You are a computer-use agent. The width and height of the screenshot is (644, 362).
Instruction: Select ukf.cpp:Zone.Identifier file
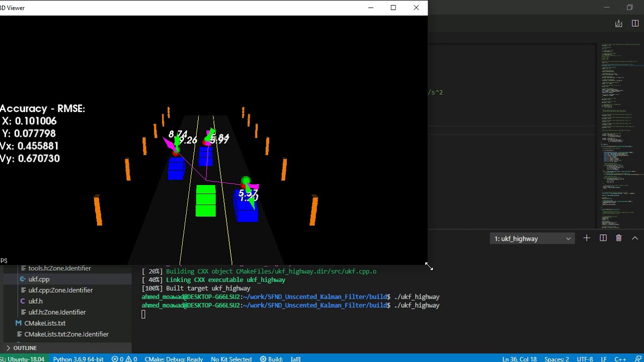pyautogui.click(x=60, y=290)
